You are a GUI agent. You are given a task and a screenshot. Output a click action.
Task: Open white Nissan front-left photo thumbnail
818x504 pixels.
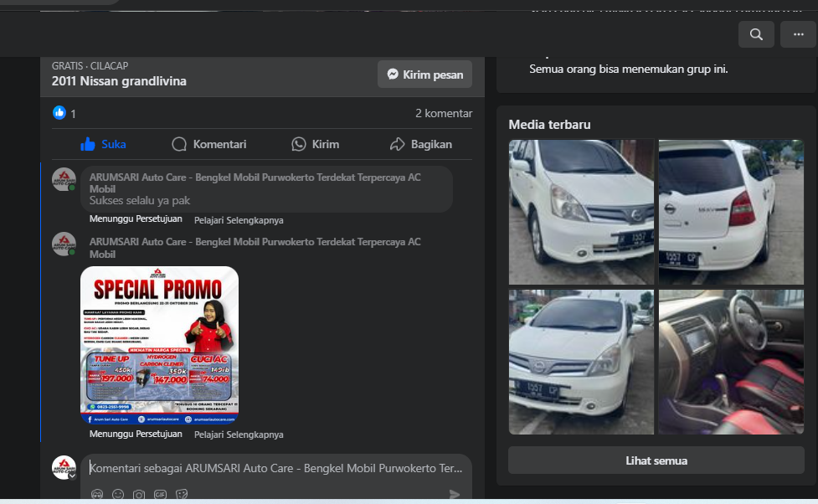click(581, 212)
